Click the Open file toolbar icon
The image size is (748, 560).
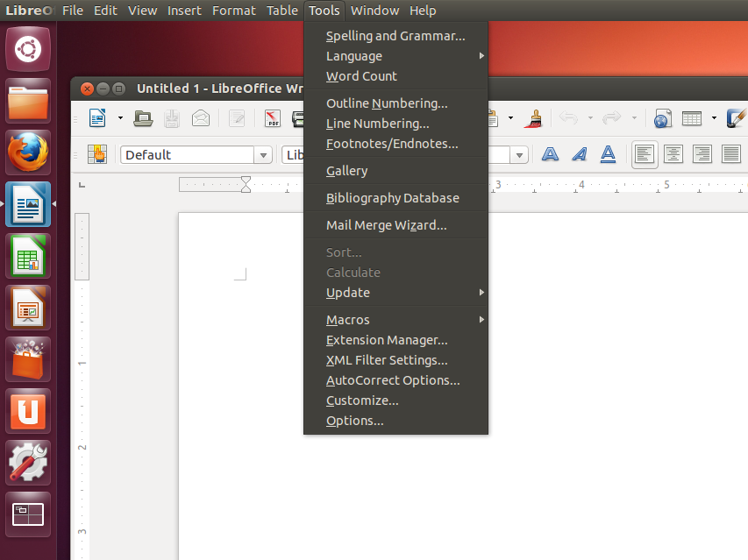pos(143,118)
